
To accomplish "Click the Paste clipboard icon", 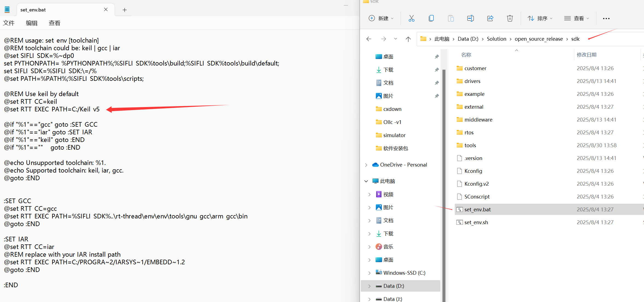I will click(x=451, y=18).
